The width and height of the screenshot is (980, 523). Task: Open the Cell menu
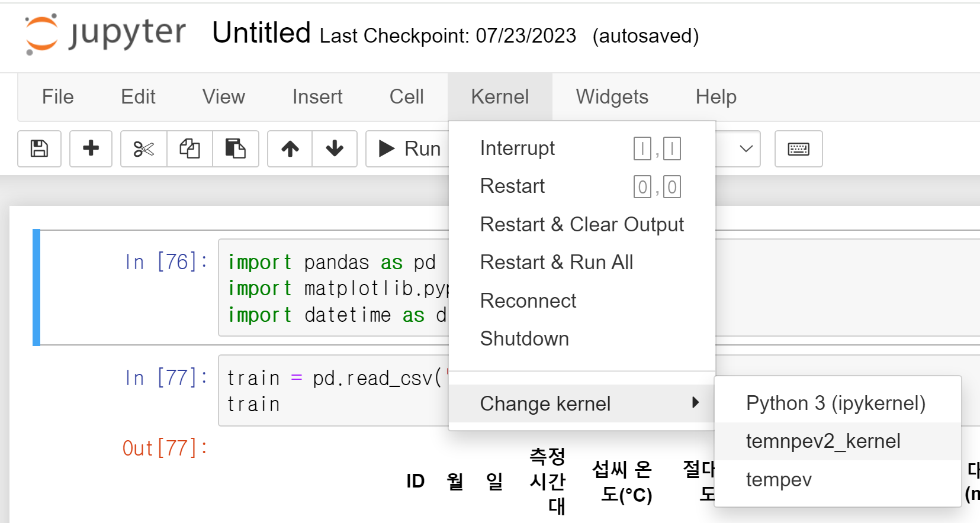407,97
